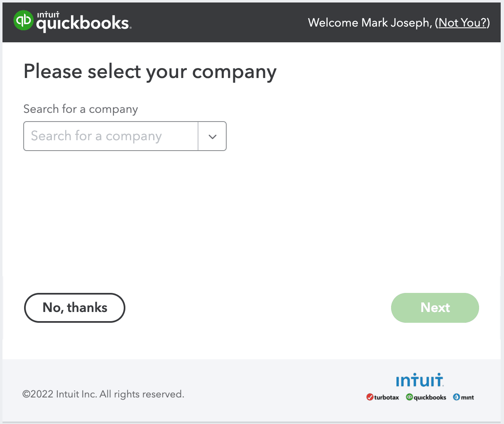Click the QuickBooks icon near the footer
504x424 pixels.
coord(426,397)
